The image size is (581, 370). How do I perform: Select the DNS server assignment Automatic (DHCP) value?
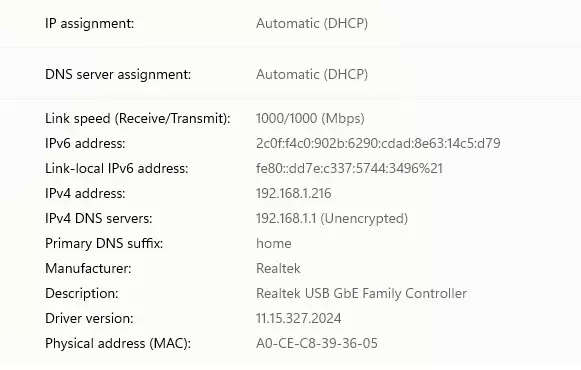[312, 74]
